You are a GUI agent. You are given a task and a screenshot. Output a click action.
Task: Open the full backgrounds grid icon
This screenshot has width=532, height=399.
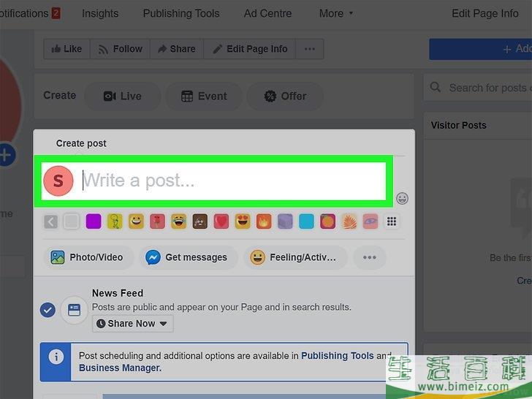[392, 221]
